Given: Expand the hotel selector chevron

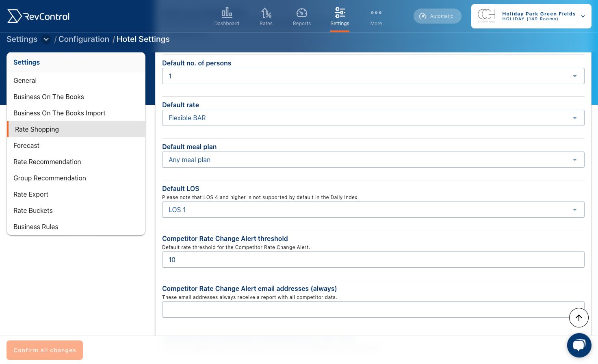Looking at the screenshot, I should (x=583, y=16).
